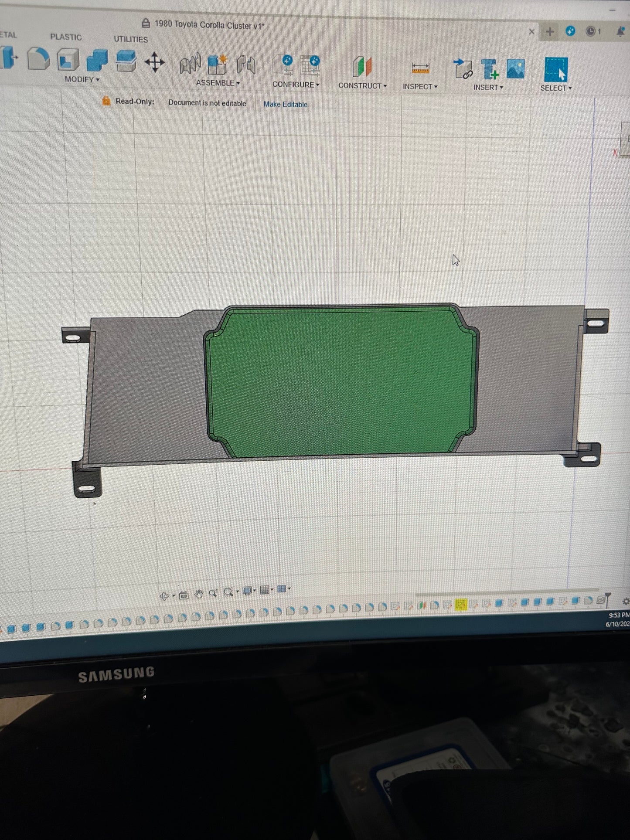The image size is (630, 840).
Task: Click the Insert fastener bolt icon
Action: click(x=490, y=69)
